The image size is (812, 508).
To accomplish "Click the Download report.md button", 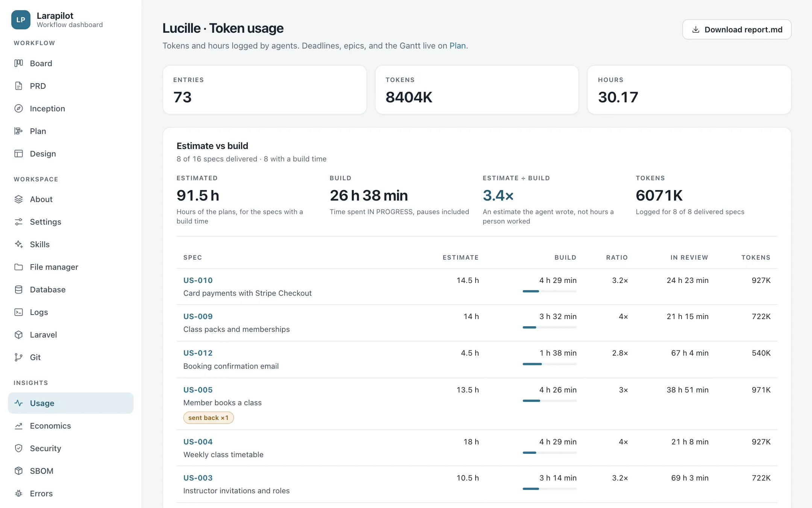I will point(737,29).
